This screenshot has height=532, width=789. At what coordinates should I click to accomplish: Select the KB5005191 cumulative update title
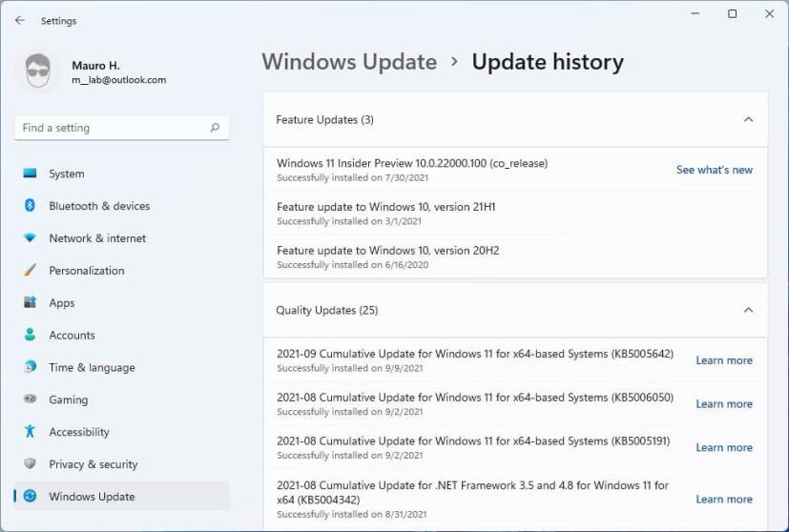click(473, 441)
